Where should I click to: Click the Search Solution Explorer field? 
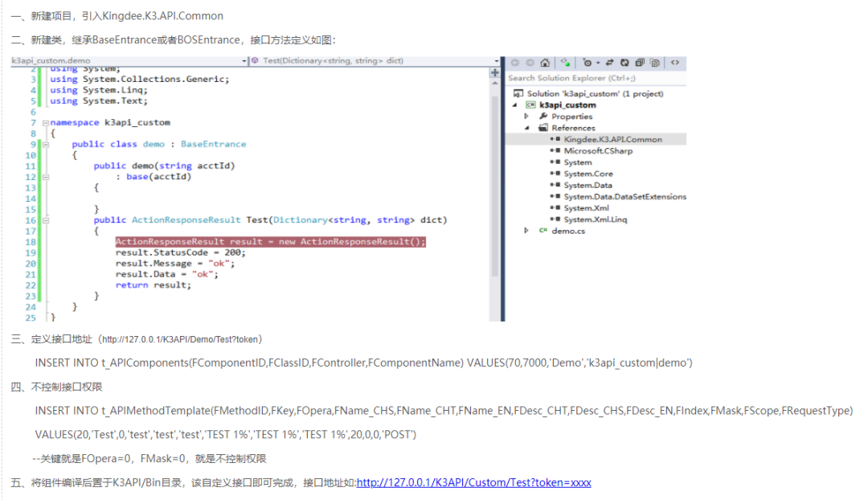(596, 78)
